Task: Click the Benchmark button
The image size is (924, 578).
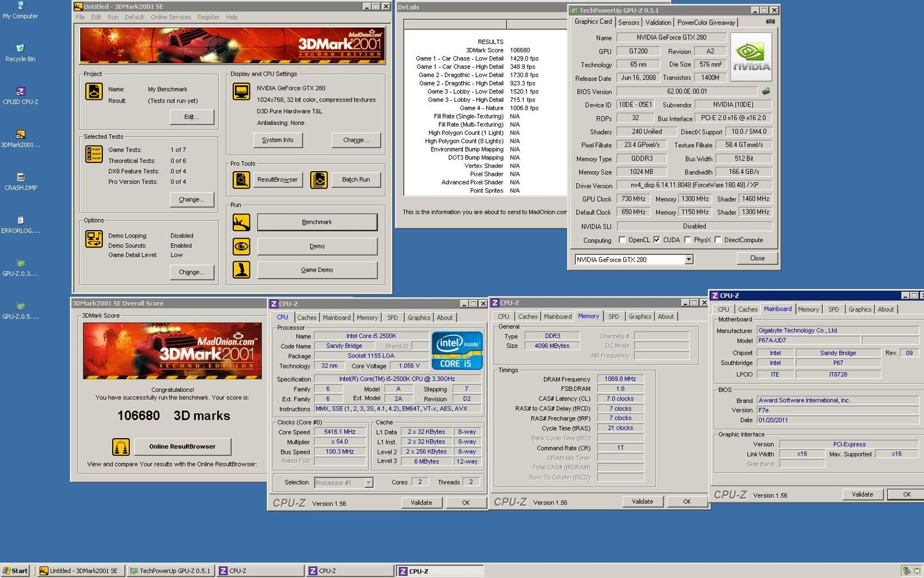Action: [317, 222]
